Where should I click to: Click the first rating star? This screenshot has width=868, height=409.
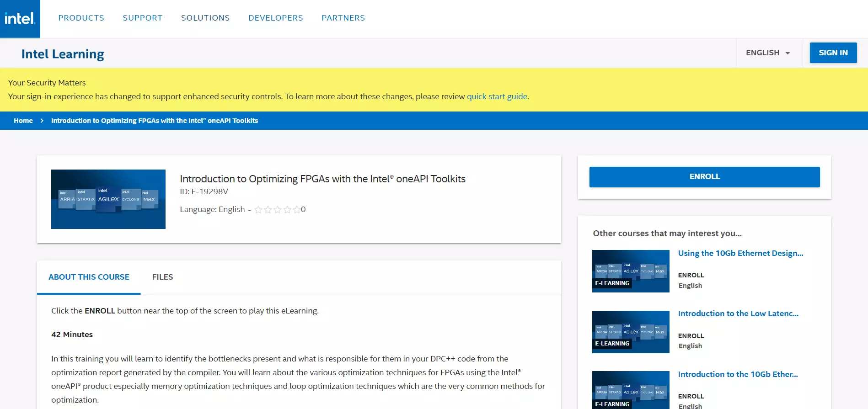coord(258,210)
